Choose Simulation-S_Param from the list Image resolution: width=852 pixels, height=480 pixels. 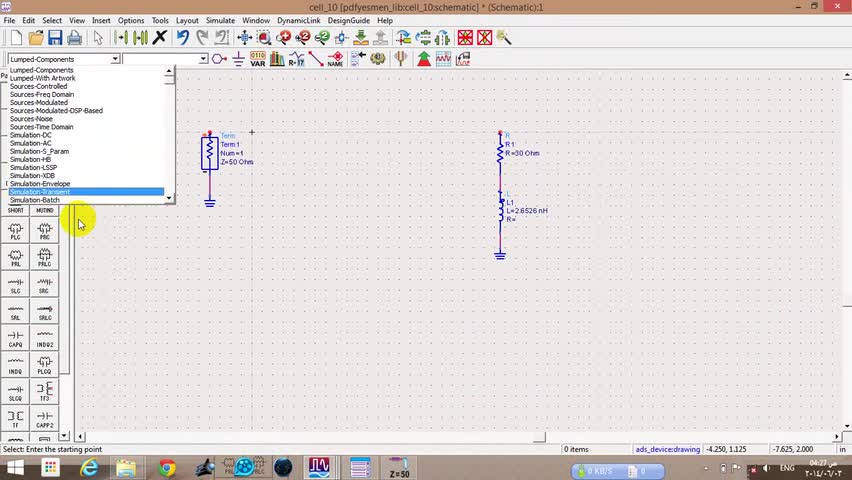(x=86, y=151)
